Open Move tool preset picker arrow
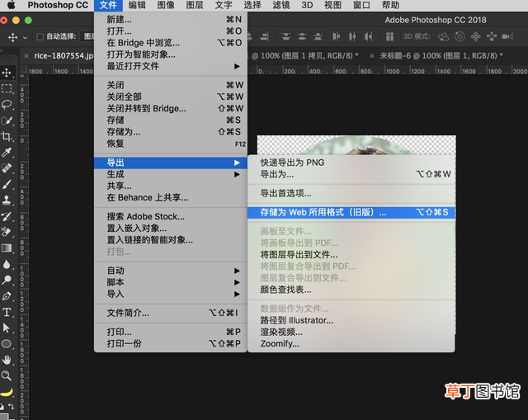Screen dimensions: 528x420 click(x=26, y=37)
